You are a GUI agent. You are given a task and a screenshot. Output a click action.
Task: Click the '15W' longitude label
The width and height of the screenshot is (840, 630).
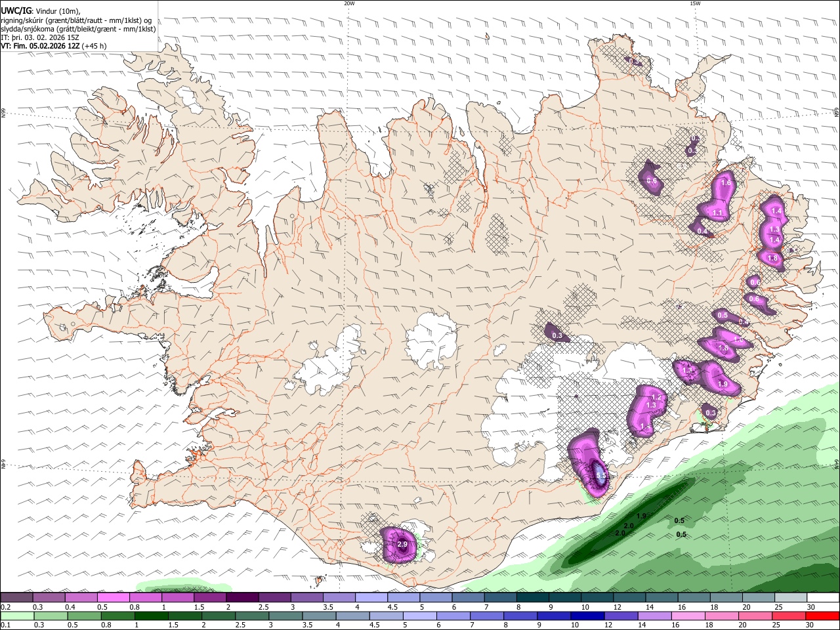click(x=695, y=3)
